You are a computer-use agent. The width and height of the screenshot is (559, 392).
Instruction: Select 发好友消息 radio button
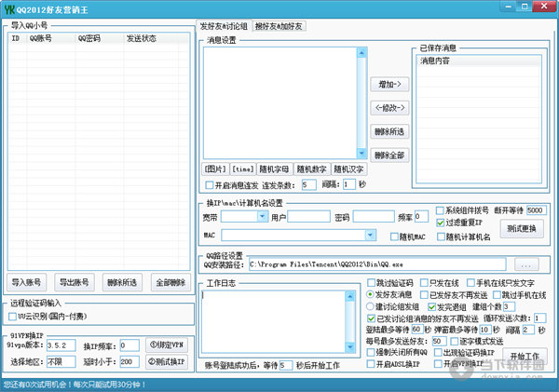pyautogui.click(x=371, y=295)
